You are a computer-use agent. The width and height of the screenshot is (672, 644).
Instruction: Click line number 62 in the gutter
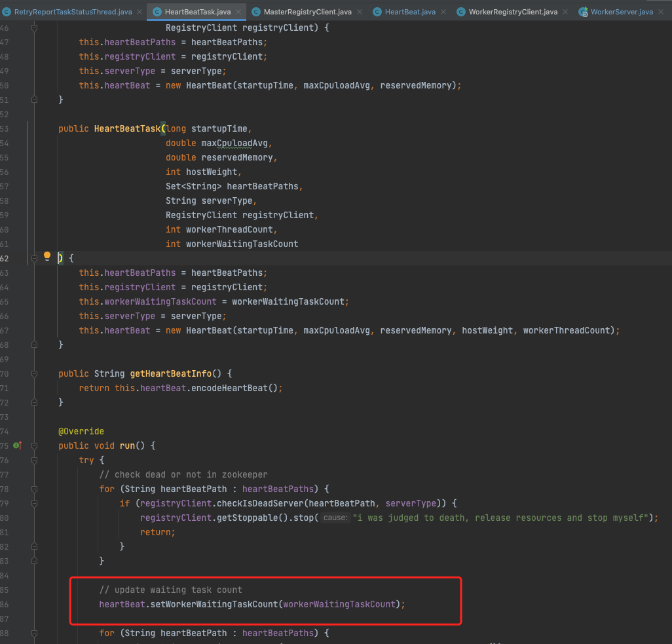click(x=5, y=259)
